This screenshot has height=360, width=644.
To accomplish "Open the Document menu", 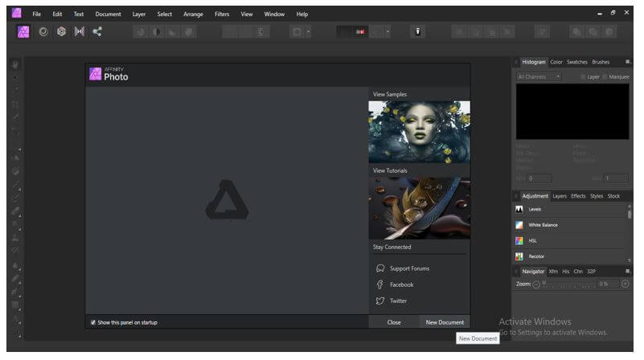I will tap(108, 14).
